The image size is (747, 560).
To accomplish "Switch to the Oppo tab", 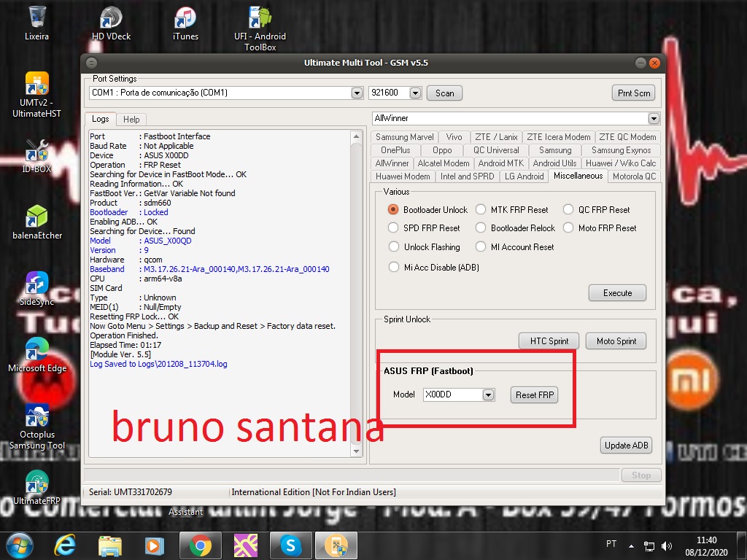I will coord(442,150).
